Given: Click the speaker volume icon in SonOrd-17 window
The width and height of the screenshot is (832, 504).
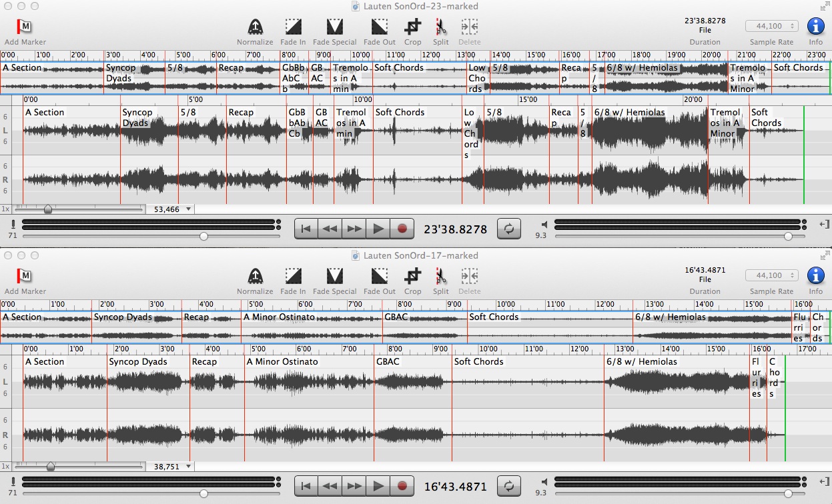Looking at the screenshot, I should pyautogui.click(x=544, y=482).
